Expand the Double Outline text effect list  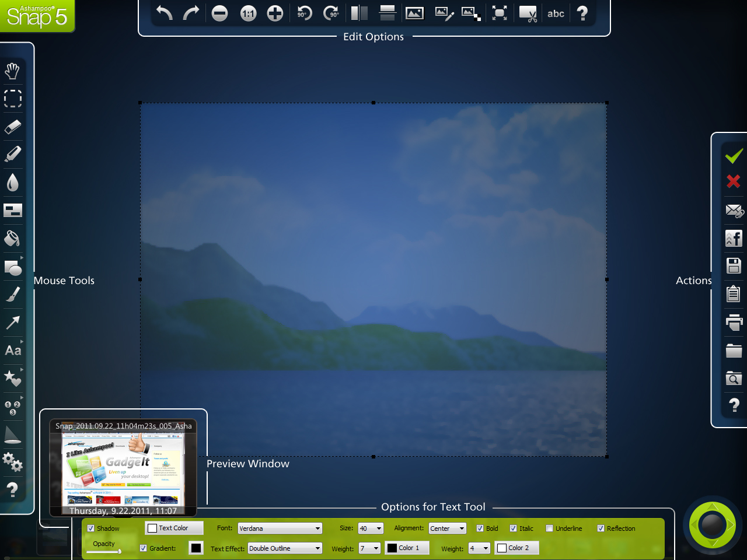coord(285,548)
